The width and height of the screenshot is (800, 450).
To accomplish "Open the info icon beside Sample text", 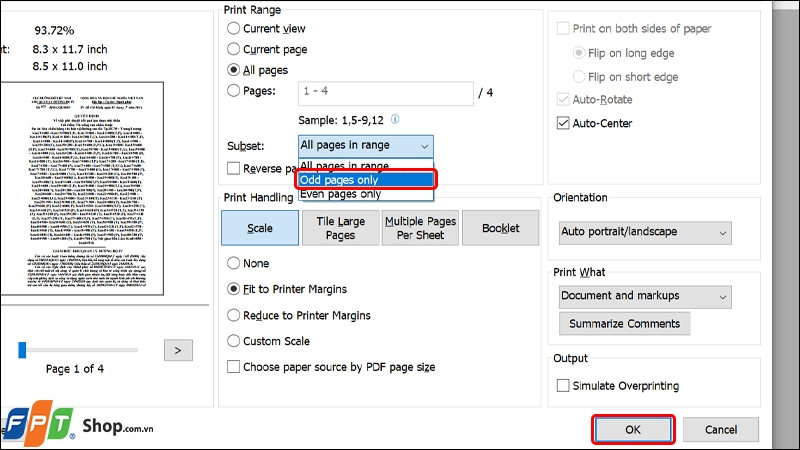I will tap(395, 119).
